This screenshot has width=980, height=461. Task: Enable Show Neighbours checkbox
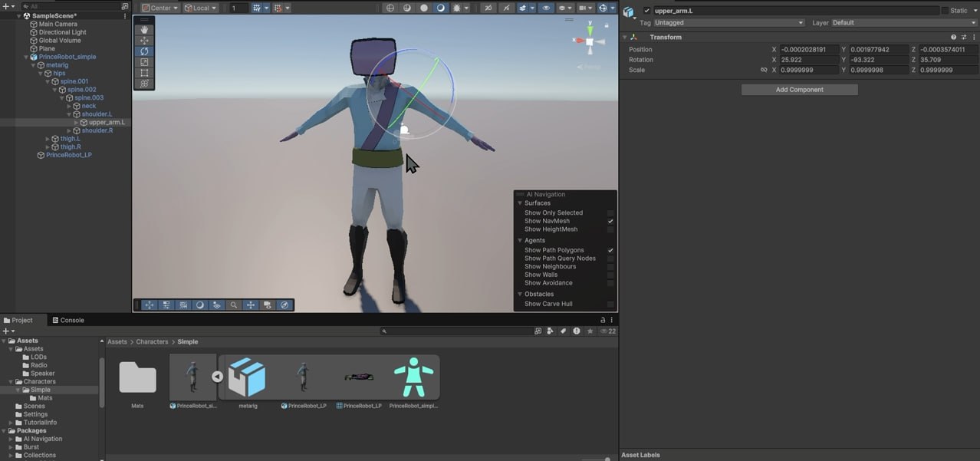tap(610, 266)
